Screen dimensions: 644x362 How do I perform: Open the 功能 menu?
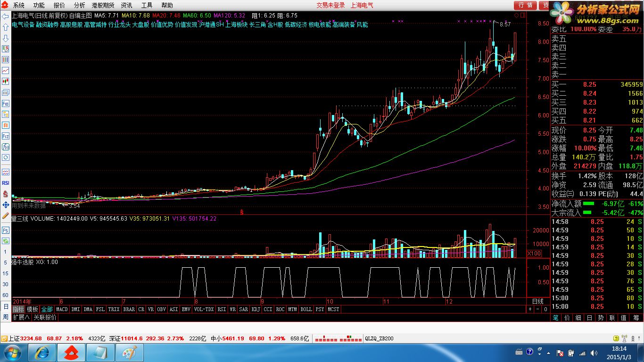point(39,5)
